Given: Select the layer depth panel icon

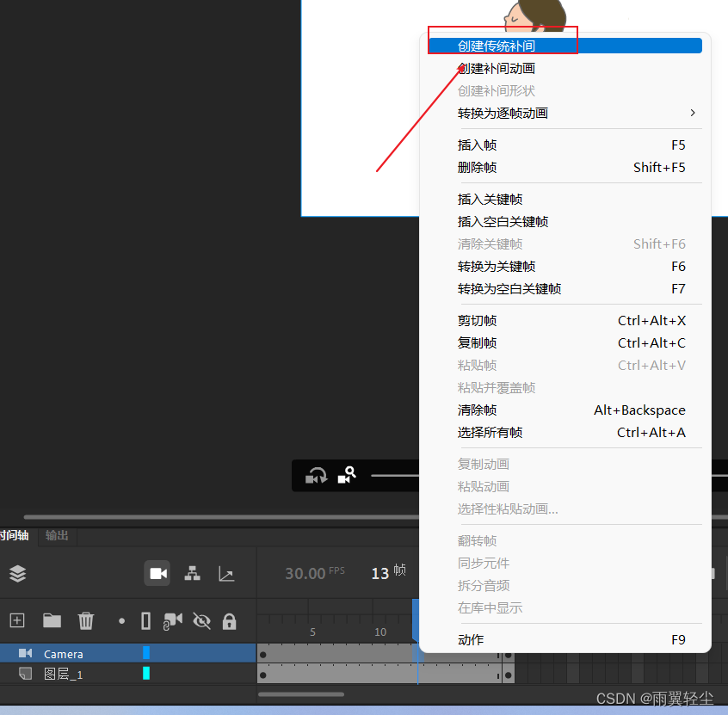Looking at the screenshot, I should 17,573.
